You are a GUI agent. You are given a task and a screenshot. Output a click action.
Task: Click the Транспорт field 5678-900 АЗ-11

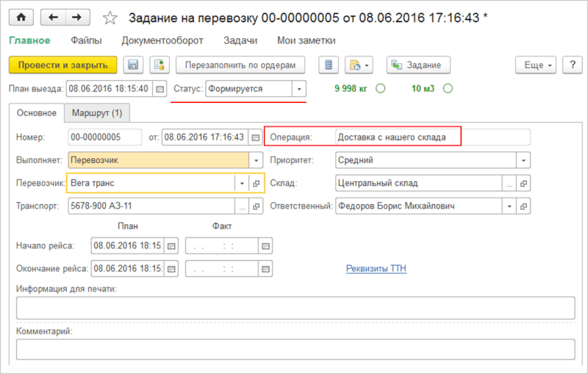point(151,206)
